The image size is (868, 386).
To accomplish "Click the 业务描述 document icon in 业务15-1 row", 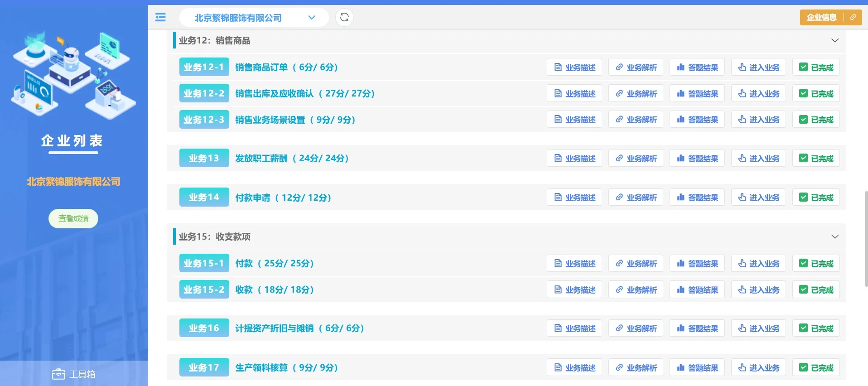I will tap(558, 263).
